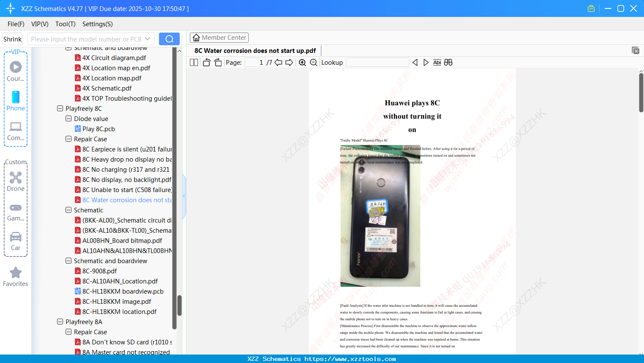Find next lookup match
Image resolution: width=644 pixels, height=363 pixels.
(x=426, y=63)
